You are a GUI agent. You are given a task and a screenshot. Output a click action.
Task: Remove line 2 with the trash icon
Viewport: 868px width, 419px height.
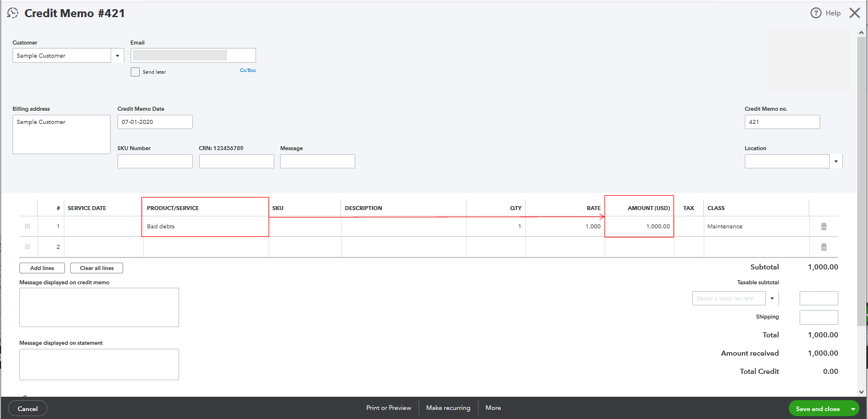point(824,247)
